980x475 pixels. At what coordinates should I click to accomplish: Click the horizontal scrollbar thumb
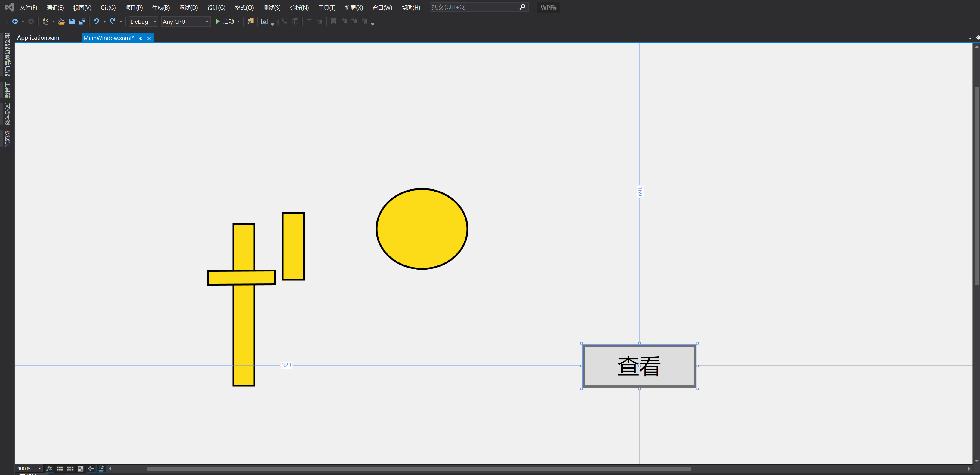(419, 469)
